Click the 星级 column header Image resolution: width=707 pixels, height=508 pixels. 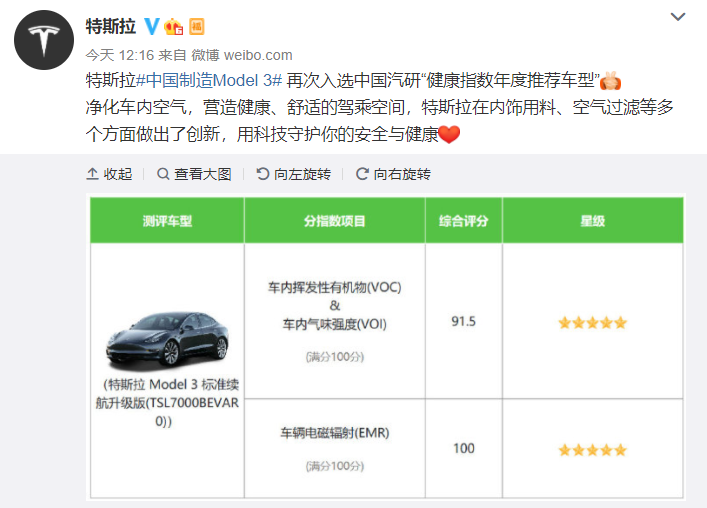tap(592, 220)
